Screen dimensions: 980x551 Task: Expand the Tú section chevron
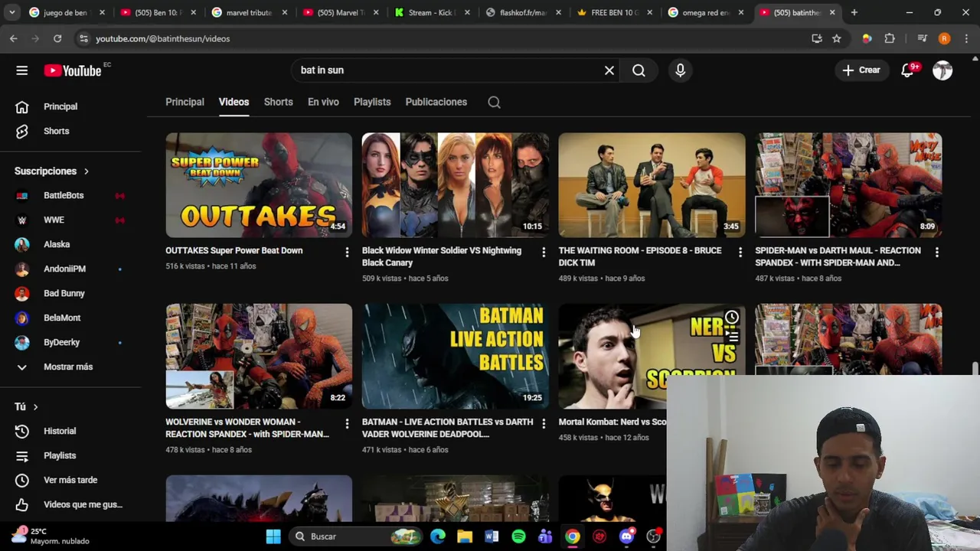coord(35,407)
